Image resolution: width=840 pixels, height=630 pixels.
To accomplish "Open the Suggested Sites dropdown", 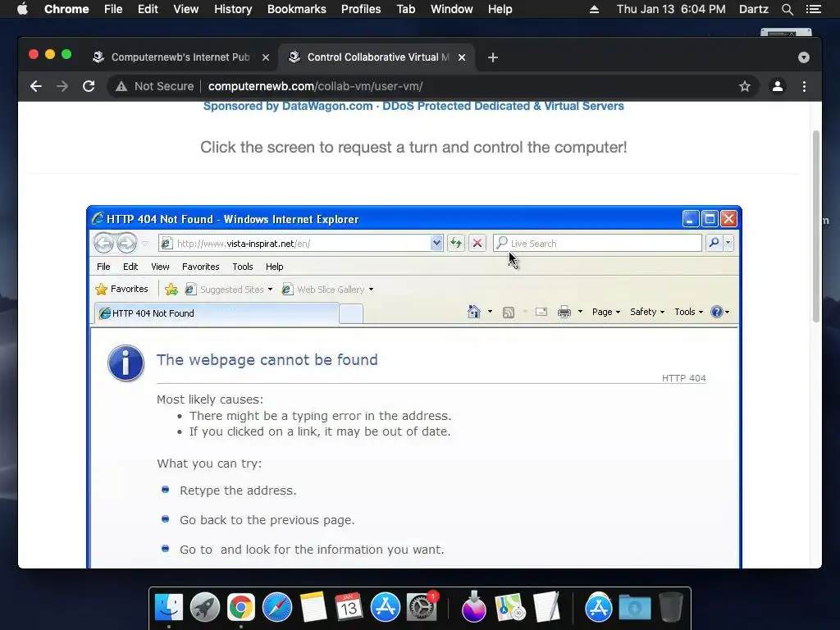I will [x=270, y=290].
